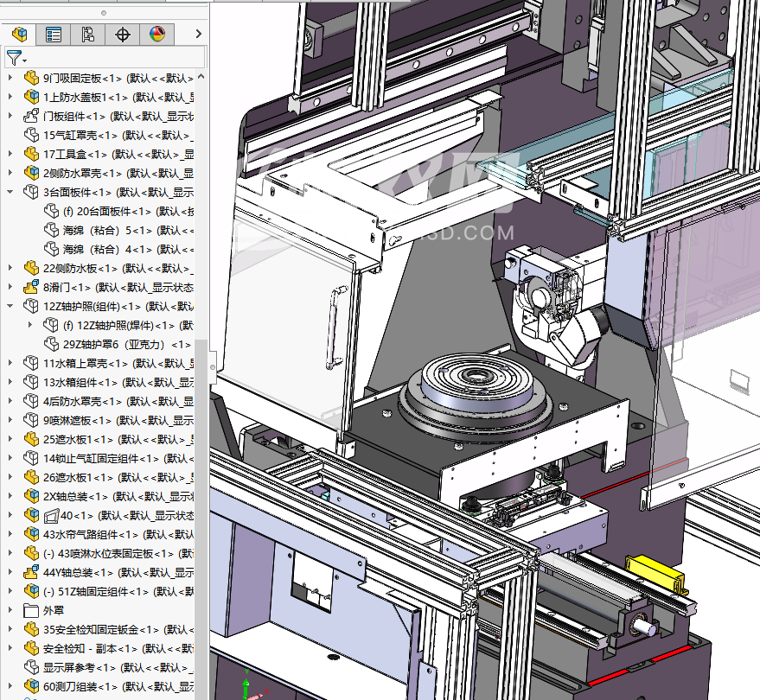760x700 pixels.
Task: Collapse the 12Z轴护照(组件) tree node
Action: click(10, 307)
